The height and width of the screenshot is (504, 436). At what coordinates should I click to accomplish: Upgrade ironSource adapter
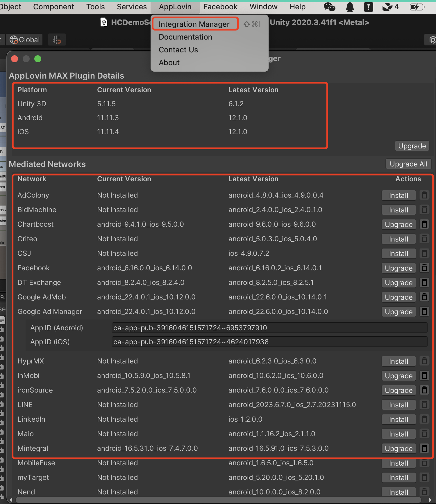[399, 391]
